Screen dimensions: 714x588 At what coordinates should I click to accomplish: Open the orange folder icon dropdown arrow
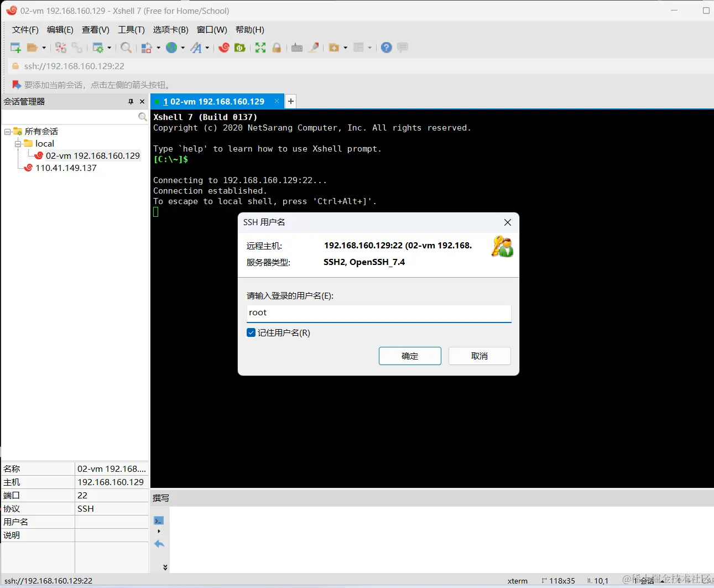point(345,48)
